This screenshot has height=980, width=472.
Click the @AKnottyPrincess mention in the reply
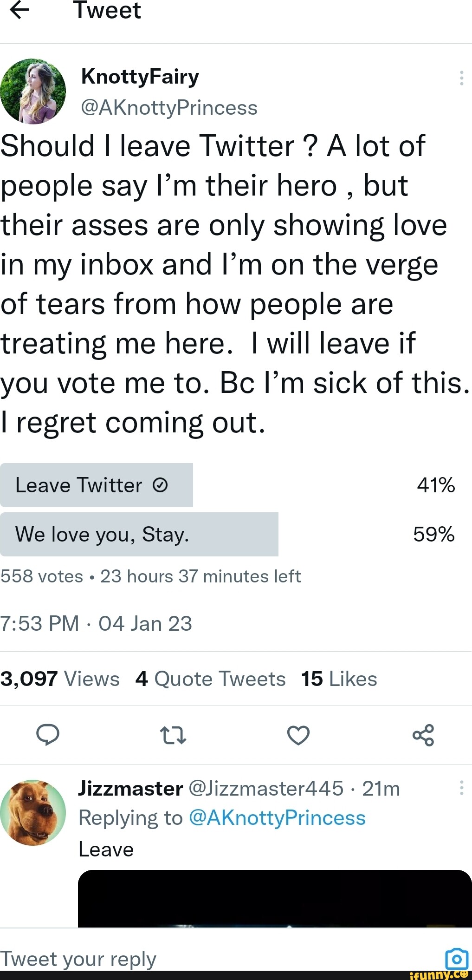(277, 818)
